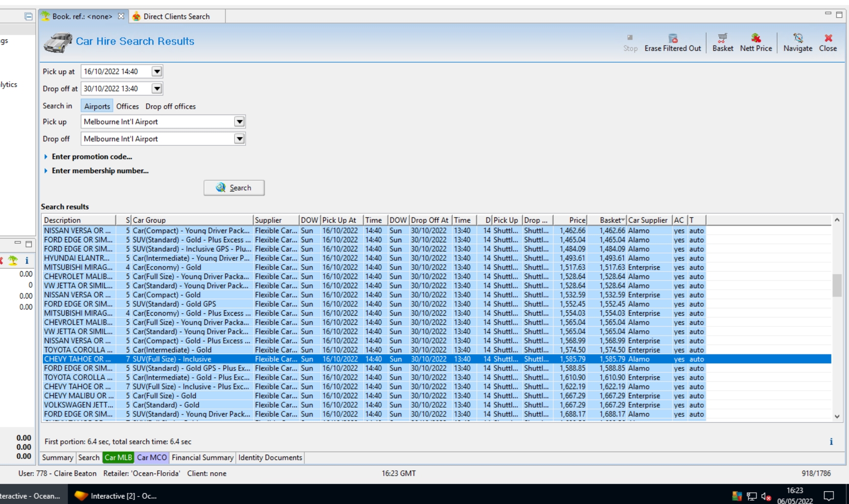Select the CHEVY TAHOE 1,585.79 result row

pos(436,359)
